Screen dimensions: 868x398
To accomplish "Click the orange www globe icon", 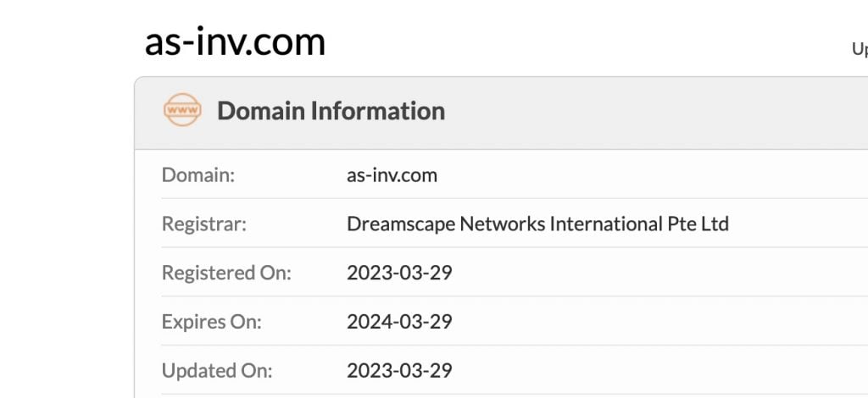I will (182, 111).
